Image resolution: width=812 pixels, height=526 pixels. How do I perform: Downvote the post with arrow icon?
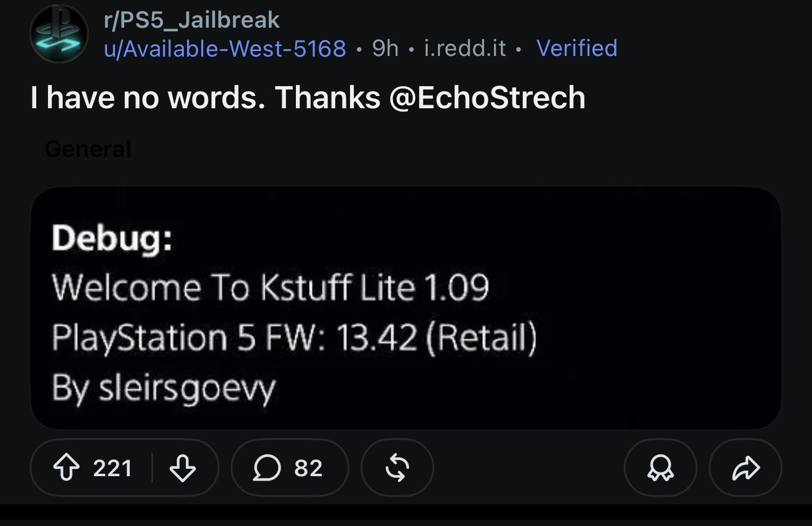pos(182,468)
